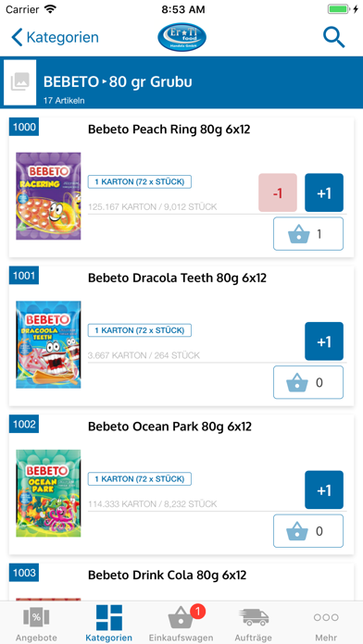Switch to the Einkaufswagen tab
Viewport: 363px width, 644px height.
pyautogui.click(x=181, y=624)
